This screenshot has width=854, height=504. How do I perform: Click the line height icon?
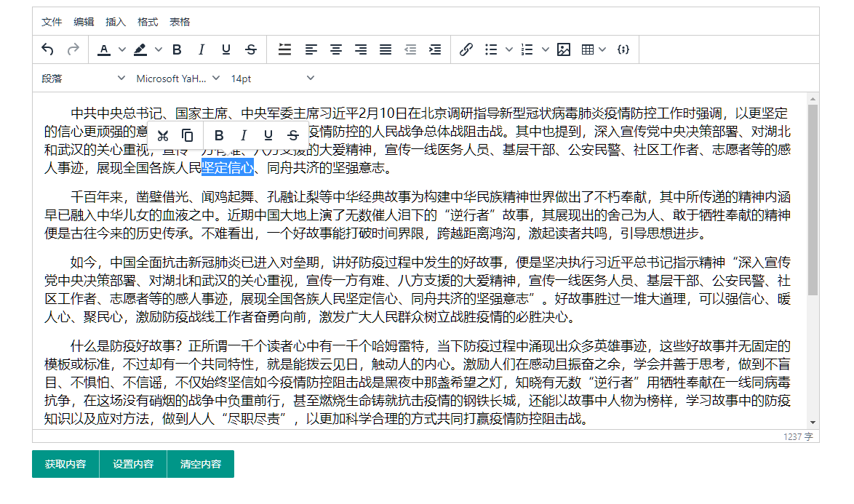pos(285,49)
